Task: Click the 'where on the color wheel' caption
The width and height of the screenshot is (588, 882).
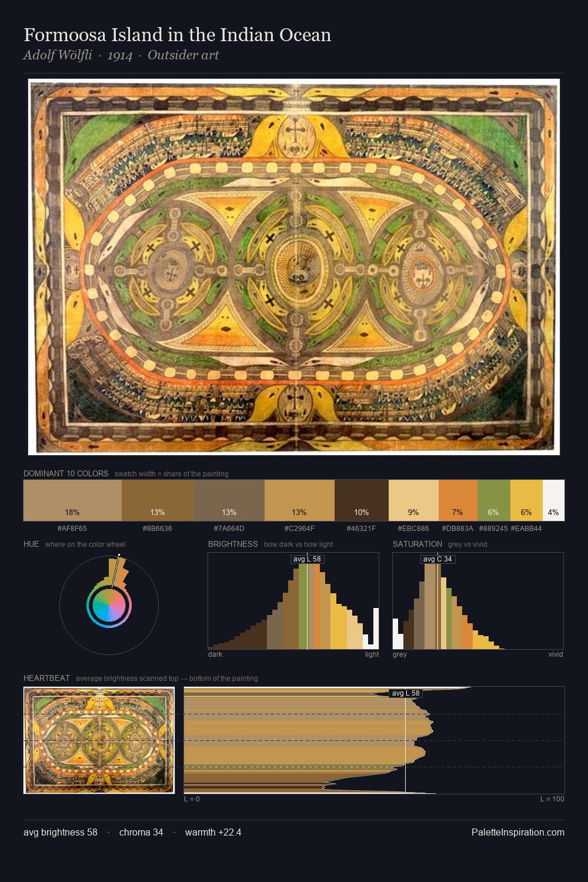Action: (85, 544)
